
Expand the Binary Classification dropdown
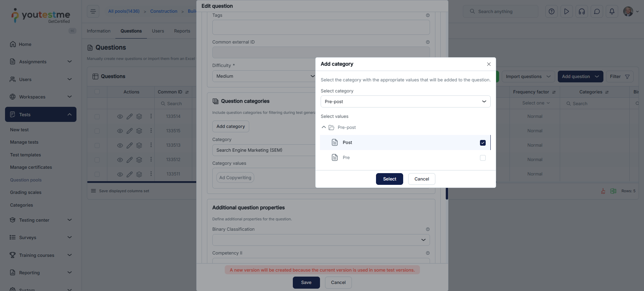click(x=321, y=240)
